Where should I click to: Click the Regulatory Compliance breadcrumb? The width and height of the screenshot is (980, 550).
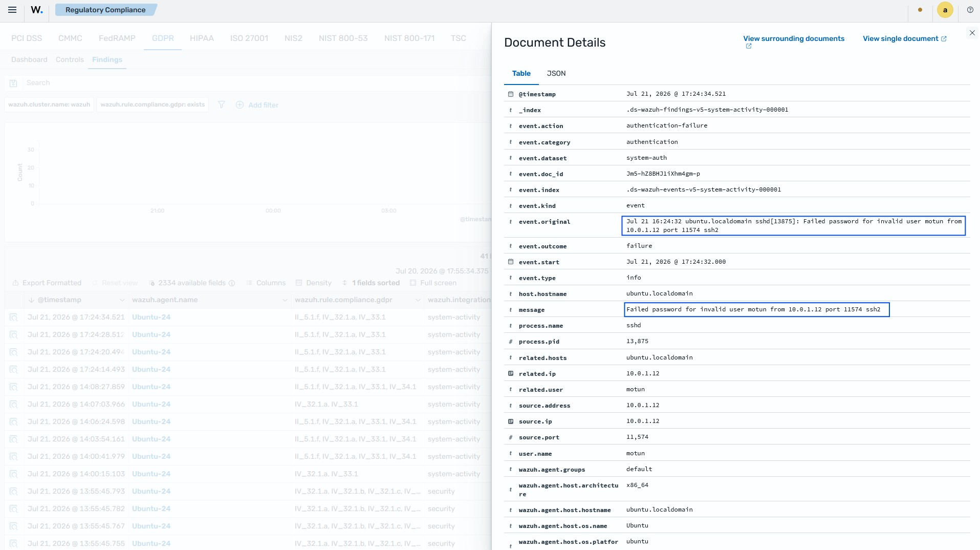(x=105, y=10)
